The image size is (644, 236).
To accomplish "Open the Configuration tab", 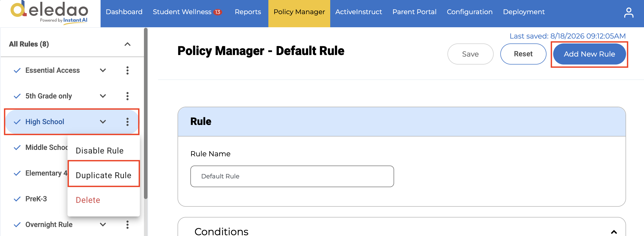I will coord(470,12).
